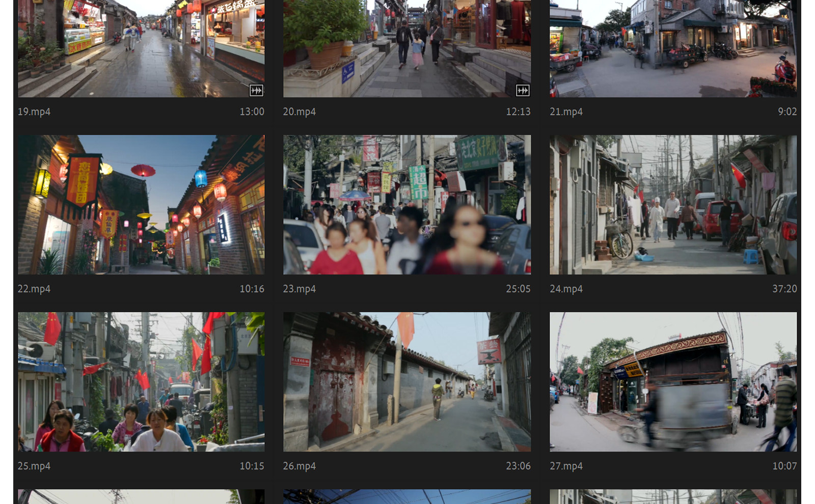Image resolution: width=815 pixels, height=504 pixels.
Task: Click the file name 20.mp4
Action: 300,112
